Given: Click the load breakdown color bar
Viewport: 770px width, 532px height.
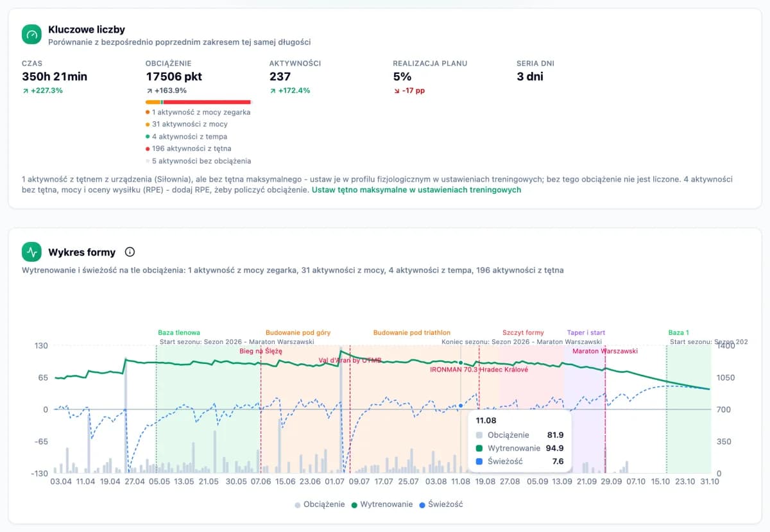Looking at the screenshot, I should [x=198, y=102].
